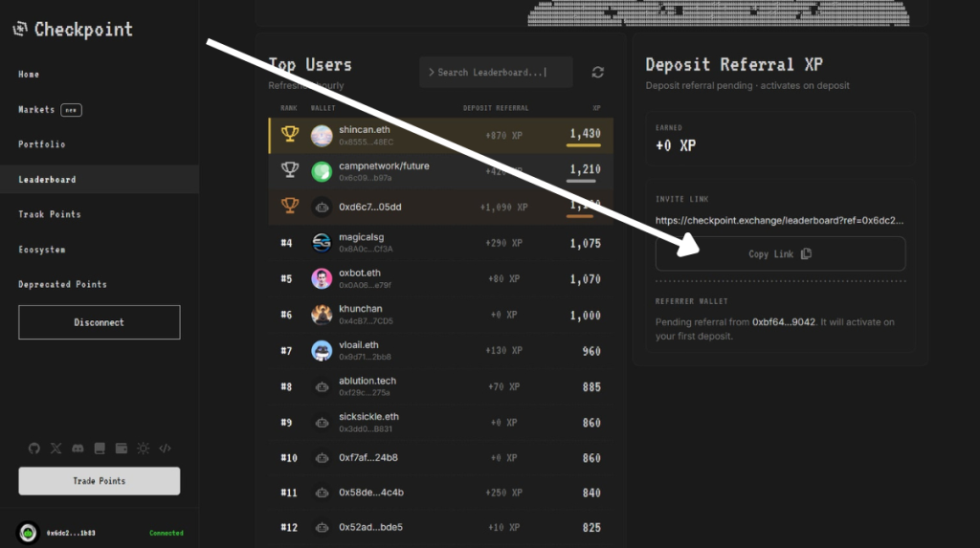This screenshot has height=548, width=980.
Task: Click the robot avatar for 0x58de...4c4b
Action: [x=322, y=493]
